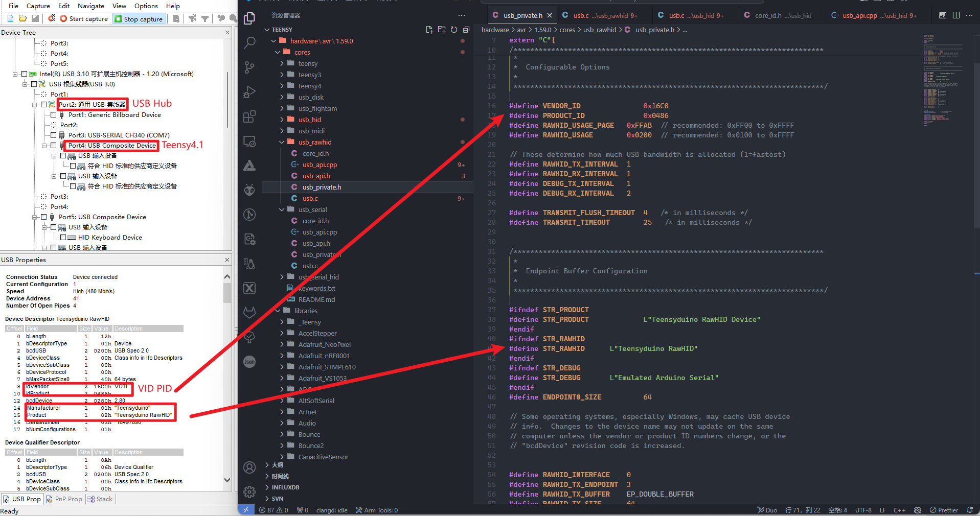This screenshot has height=516, width=980.
Task: Expand the usb_hid folder
Action: tap(282, 120)
